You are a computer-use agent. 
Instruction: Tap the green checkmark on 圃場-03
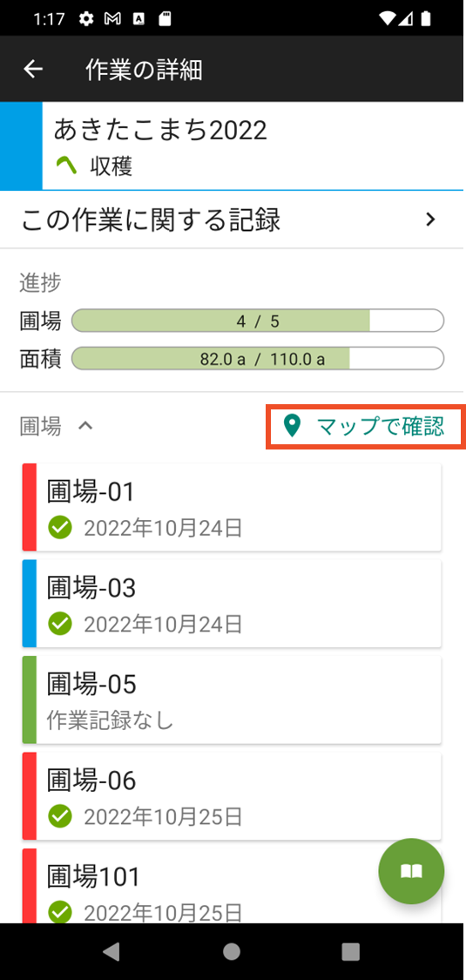coord(60,623)
